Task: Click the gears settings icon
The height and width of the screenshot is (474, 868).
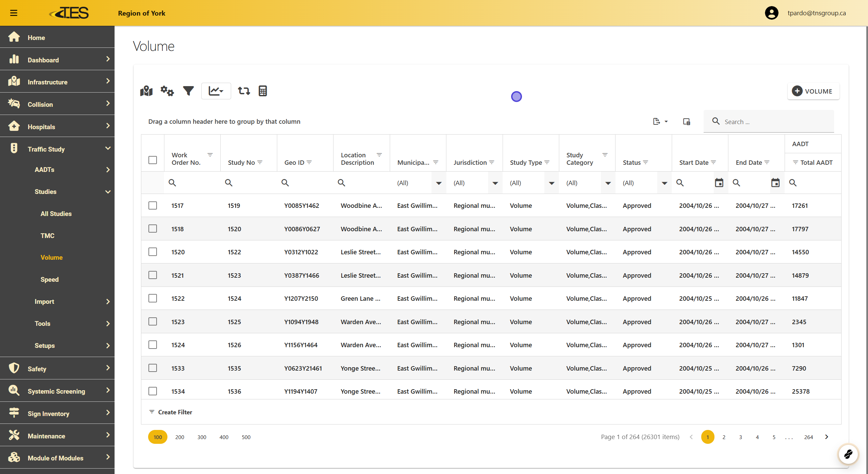Action: click(x=167, y=91)
